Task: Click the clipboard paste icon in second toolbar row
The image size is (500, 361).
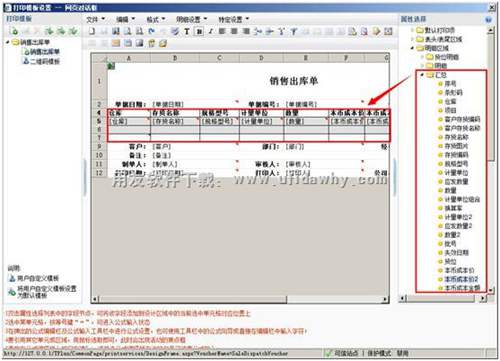Action: pos(152,43)
